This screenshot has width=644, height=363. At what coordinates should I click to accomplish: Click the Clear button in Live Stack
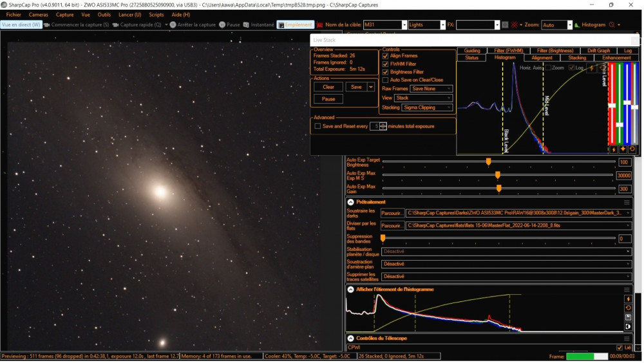[328, 87]
